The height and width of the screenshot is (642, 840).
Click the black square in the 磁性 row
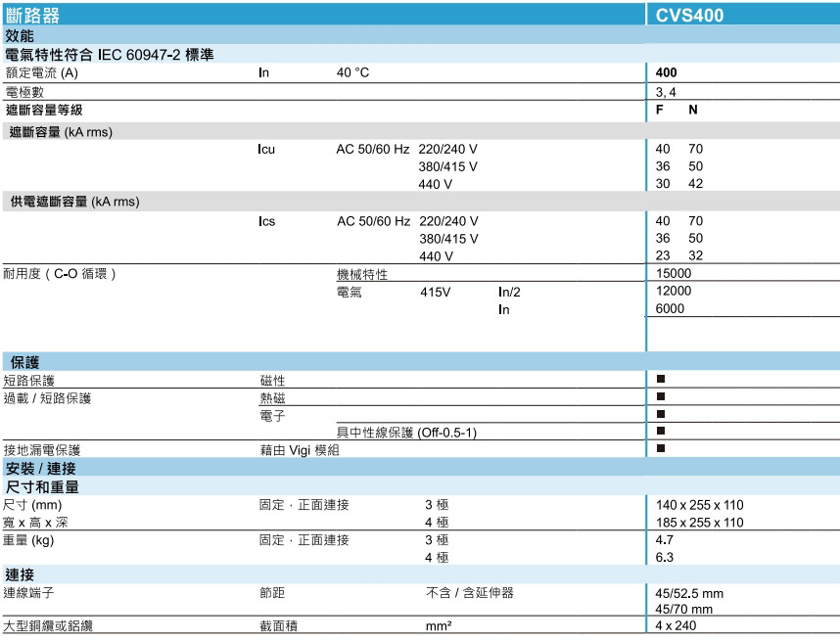tap(661, 379)
